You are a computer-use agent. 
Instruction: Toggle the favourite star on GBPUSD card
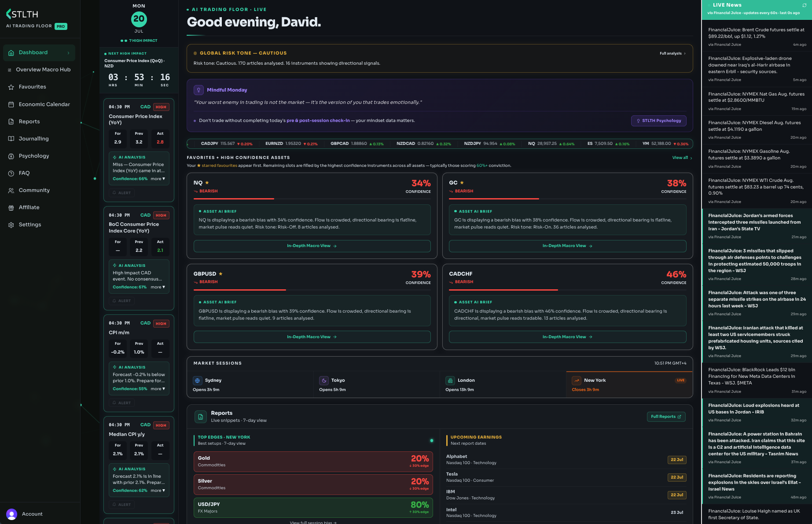click(x=220, y=274)
